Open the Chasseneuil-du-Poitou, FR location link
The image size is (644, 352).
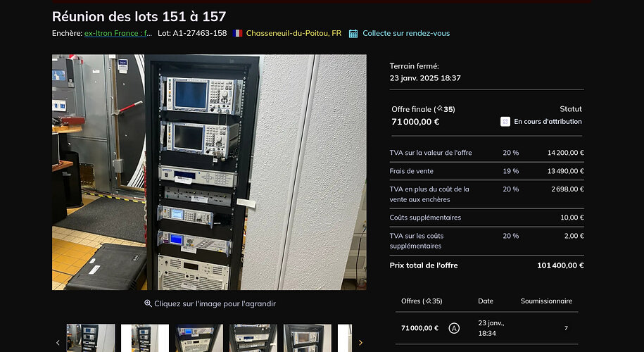click(x=293, y=33)
